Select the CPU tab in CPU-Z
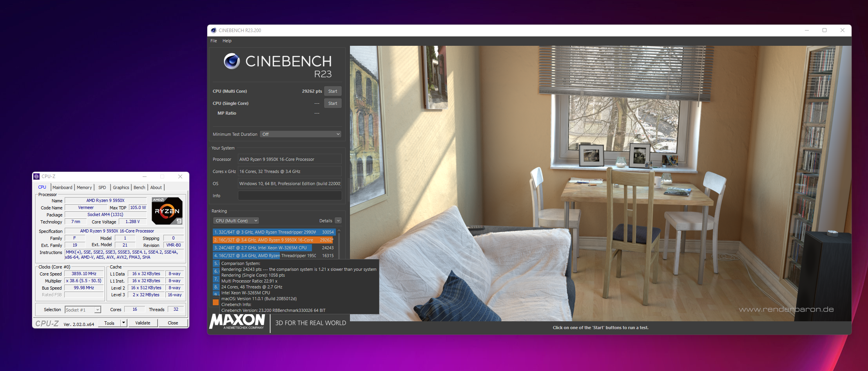This screenshot has height=371, width=868. pos(42,187)
